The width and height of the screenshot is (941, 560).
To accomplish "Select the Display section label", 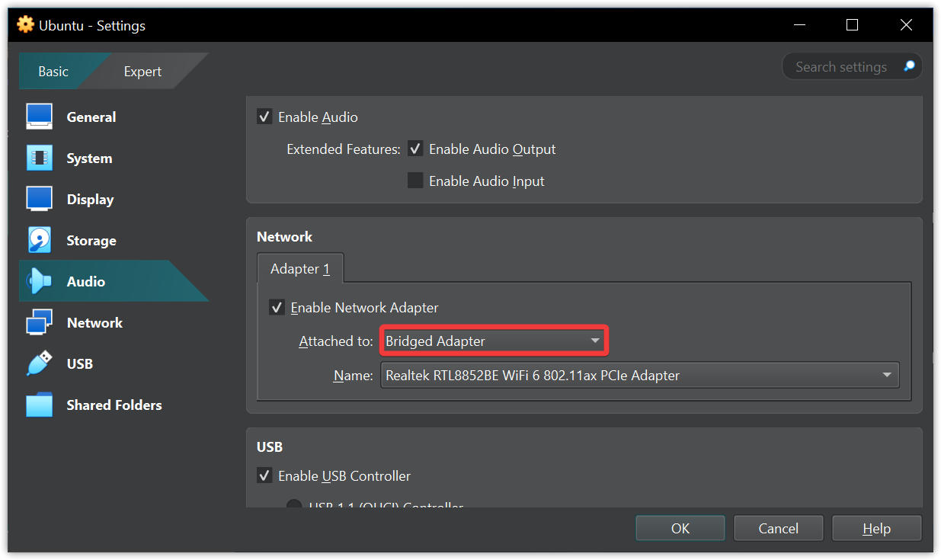I will 90,200.
